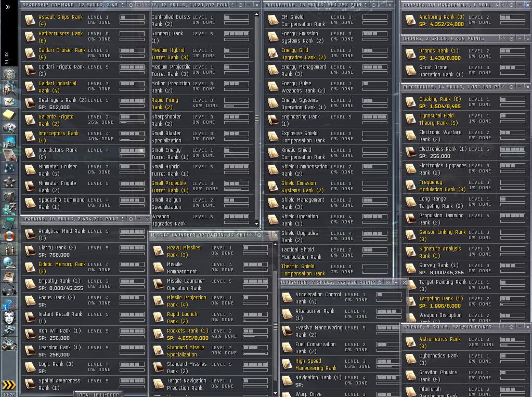Select the Standard Missile Specialization skill name
Viewport: 532px width, 397px height.
pyautogui.click(x=186, y=351)
